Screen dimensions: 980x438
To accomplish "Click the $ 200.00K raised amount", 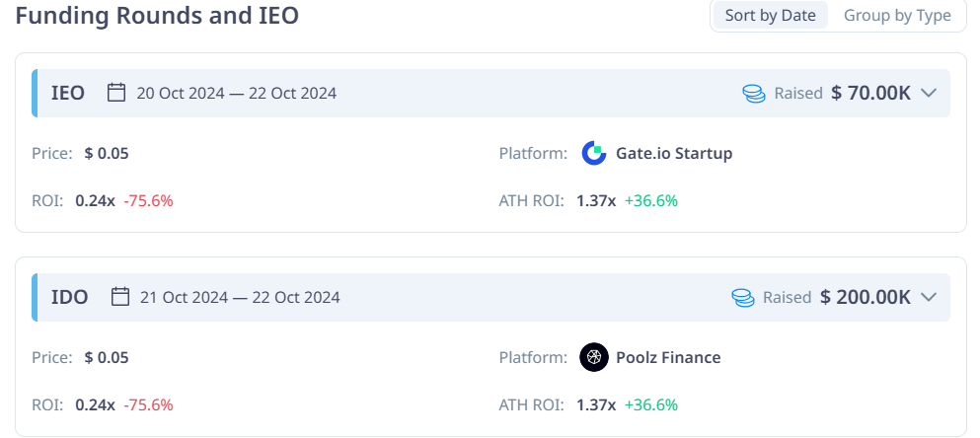I will coord(865,297).
